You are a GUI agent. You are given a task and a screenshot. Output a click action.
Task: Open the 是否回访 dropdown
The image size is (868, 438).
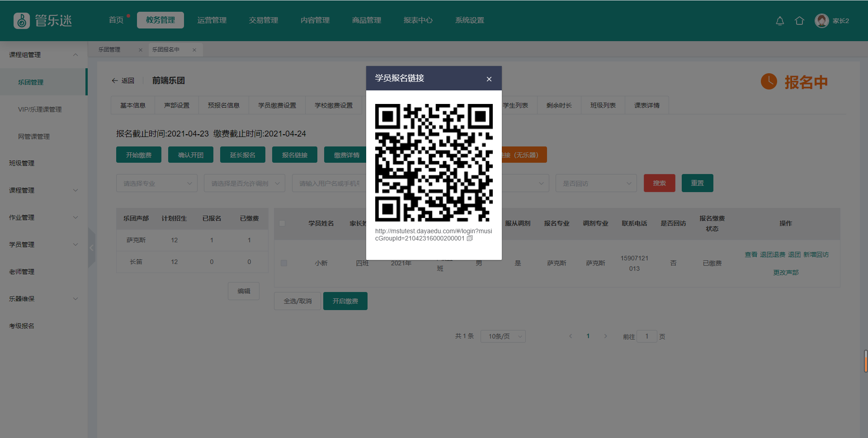pyautogui.click(x=596, y=183)
